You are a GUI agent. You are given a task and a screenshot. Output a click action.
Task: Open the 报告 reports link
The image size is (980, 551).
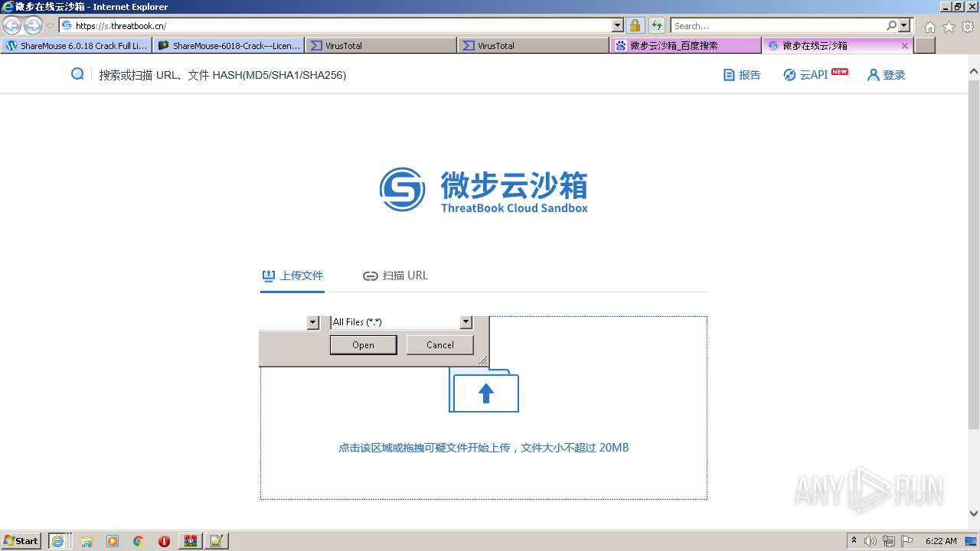coord(742,75)
